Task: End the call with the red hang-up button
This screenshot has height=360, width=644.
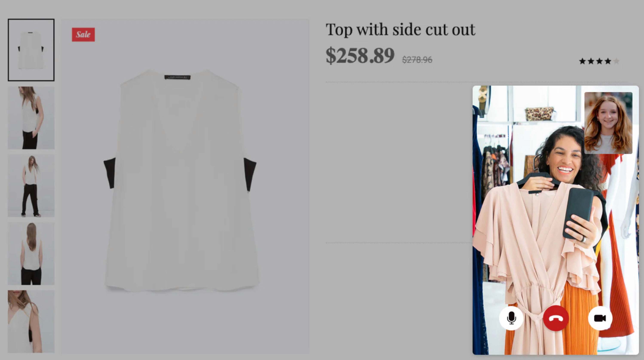Action: 556,318
